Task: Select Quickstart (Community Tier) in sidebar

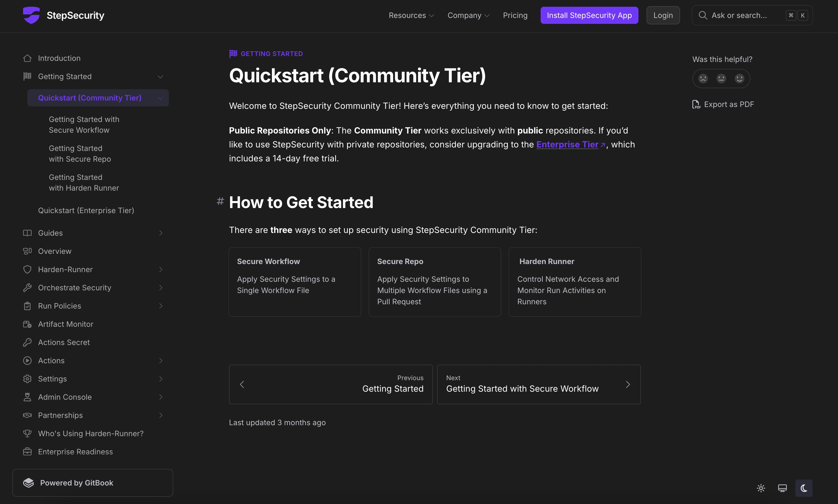Action: click(98, 98)
